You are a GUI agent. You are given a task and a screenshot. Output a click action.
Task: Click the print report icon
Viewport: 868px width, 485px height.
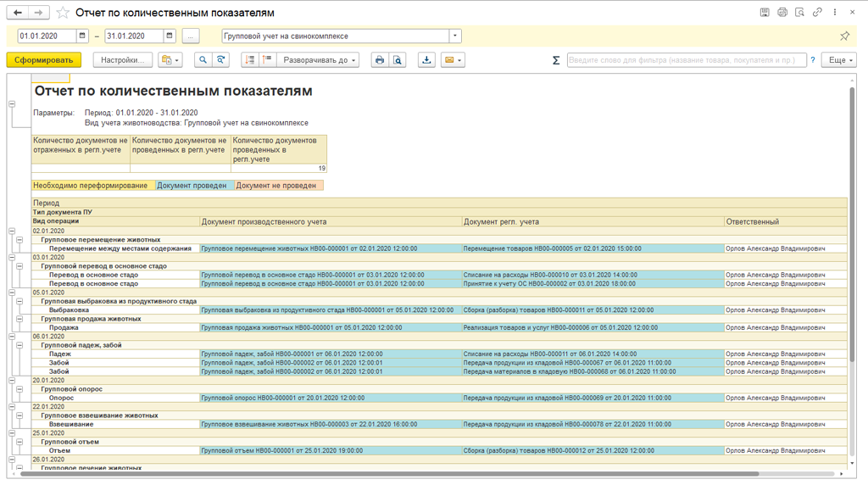pos(380,60)
